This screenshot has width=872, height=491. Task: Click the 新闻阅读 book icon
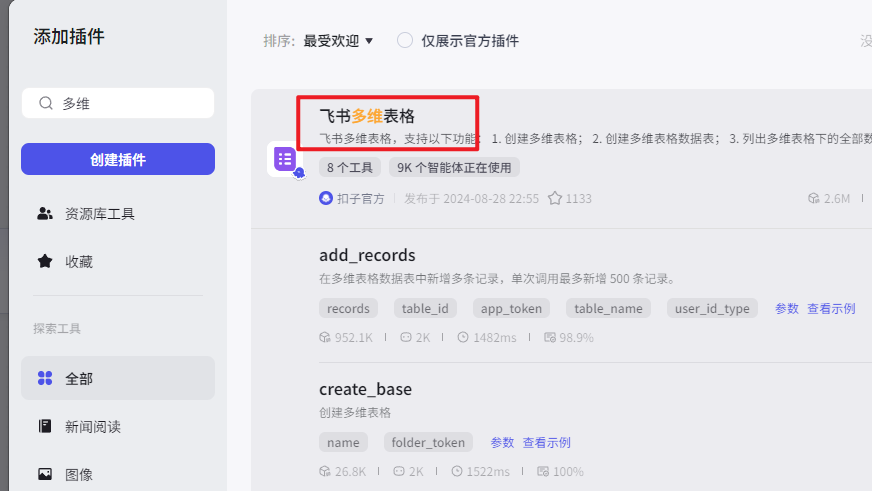44,426
